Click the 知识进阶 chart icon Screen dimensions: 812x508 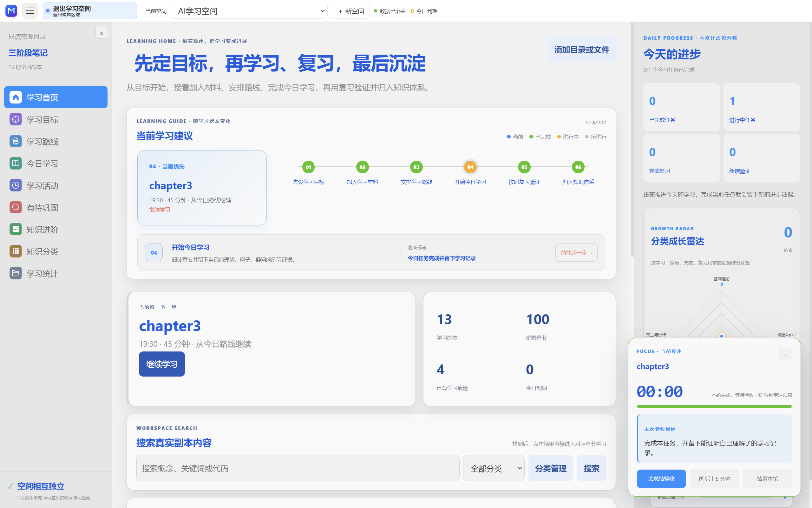click(16, 229)
